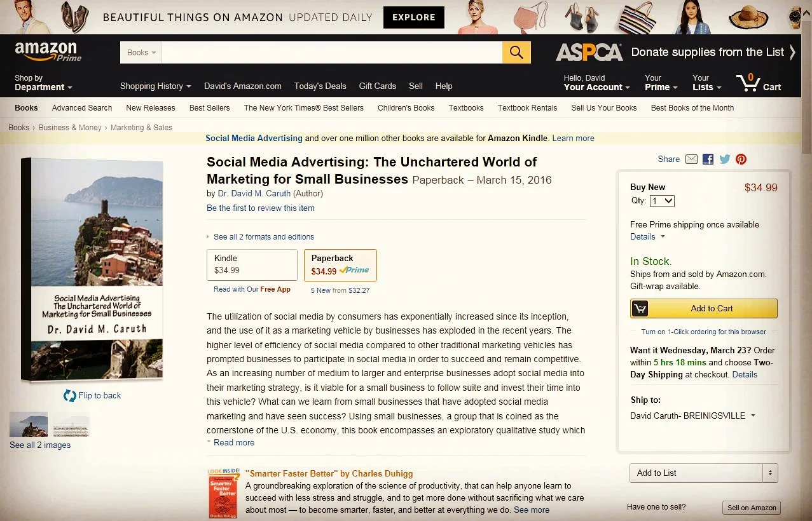Screen dimensions: 812x521
Task: Select the second book image thumbnail
Action: 71,424
